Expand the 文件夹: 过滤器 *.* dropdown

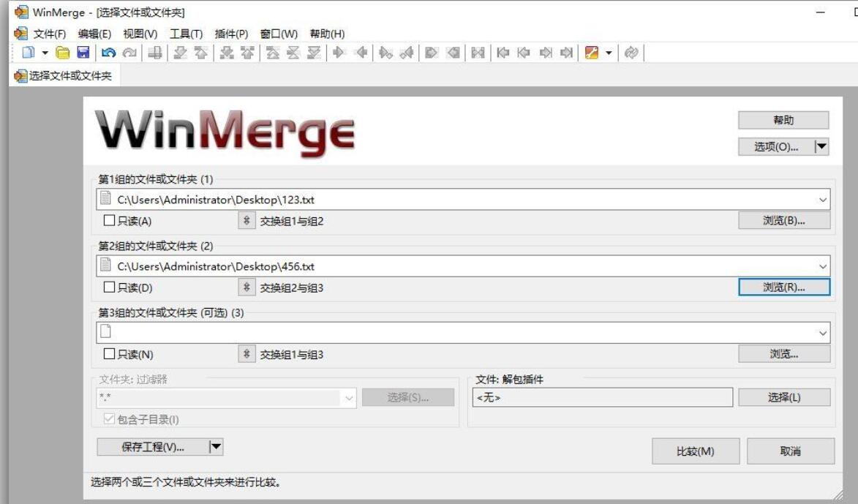(349, 398)
